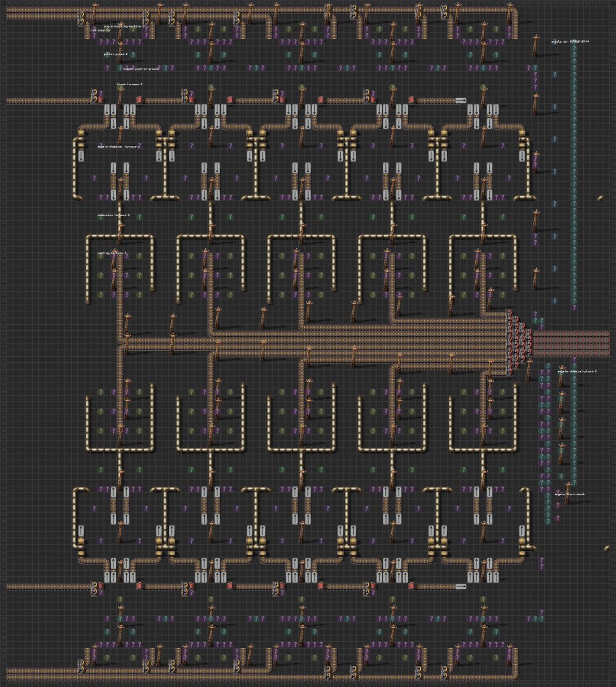Select the white arrow loader ending upper belt row
The width and height of the screenshot is (616, 687).
coord(460,101)
